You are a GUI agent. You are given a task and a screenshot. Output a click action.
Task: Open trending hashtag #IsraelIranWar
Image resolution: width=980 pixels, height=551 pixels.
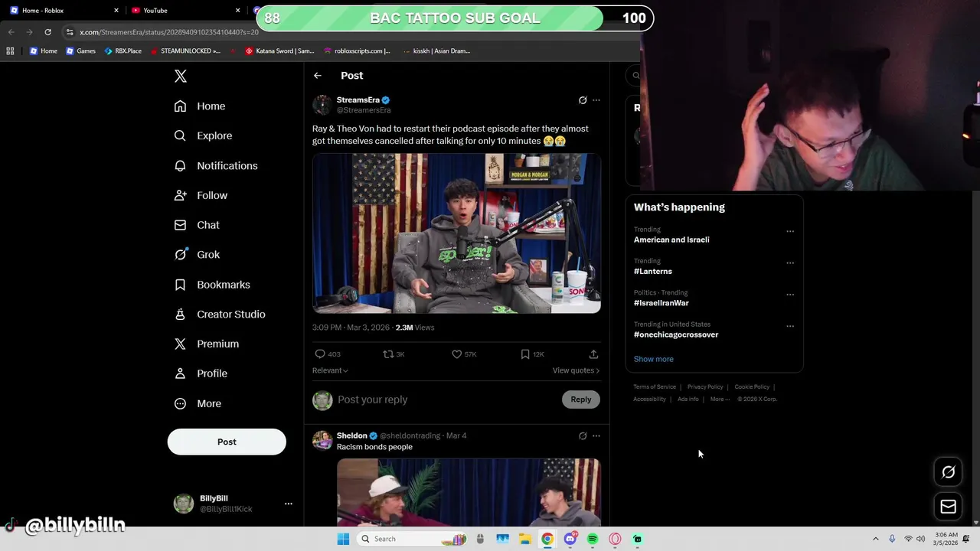click(x=661, y=303)
